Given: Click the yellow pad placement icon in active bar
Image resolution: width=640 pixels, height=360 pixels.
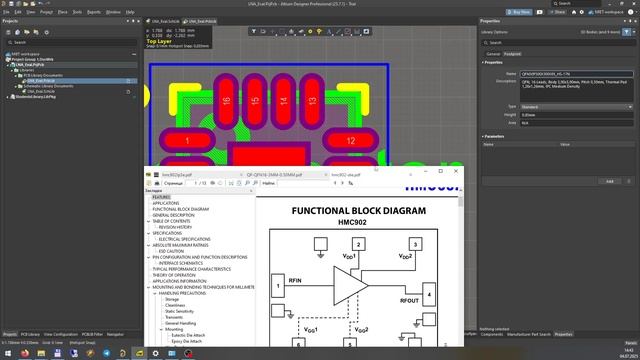Looking at the screenshot, I should point(310,31).
